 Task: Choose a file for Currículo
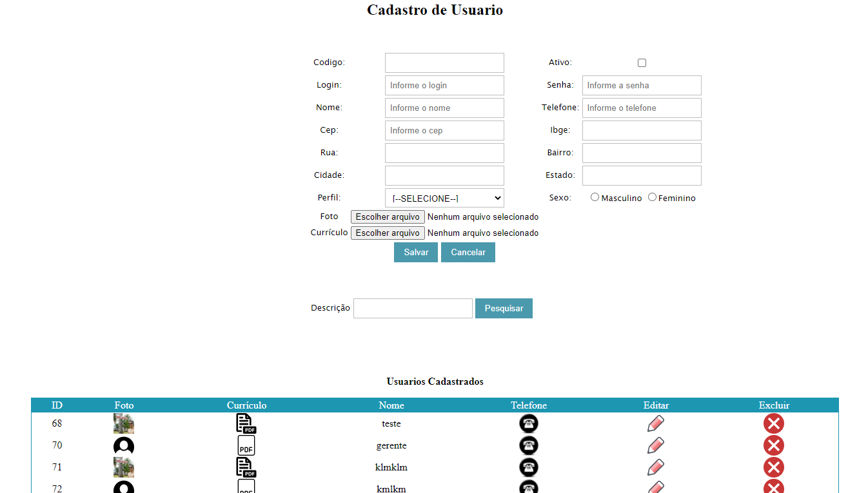[x=388, y=233]
